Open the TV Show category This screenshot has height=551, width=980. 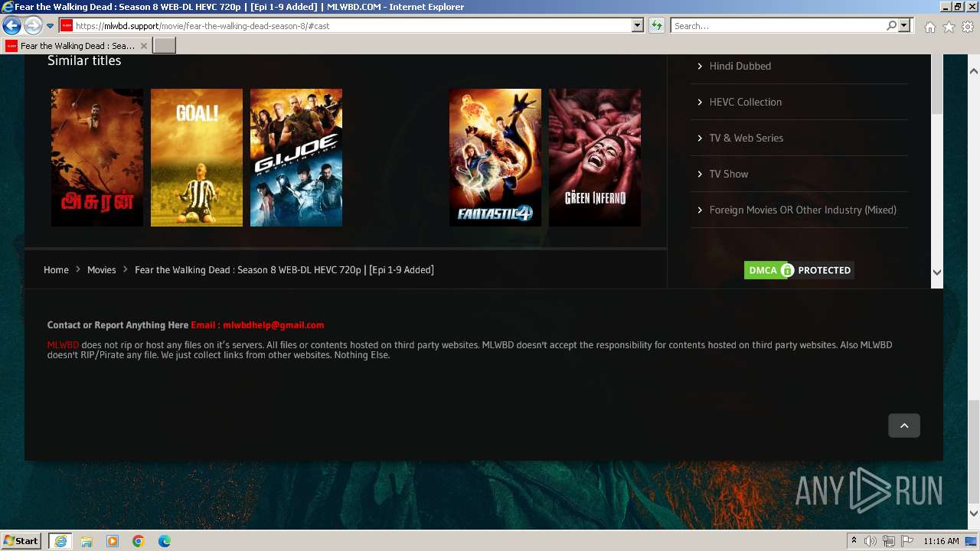pyautogui.click(x=728, y=174)
